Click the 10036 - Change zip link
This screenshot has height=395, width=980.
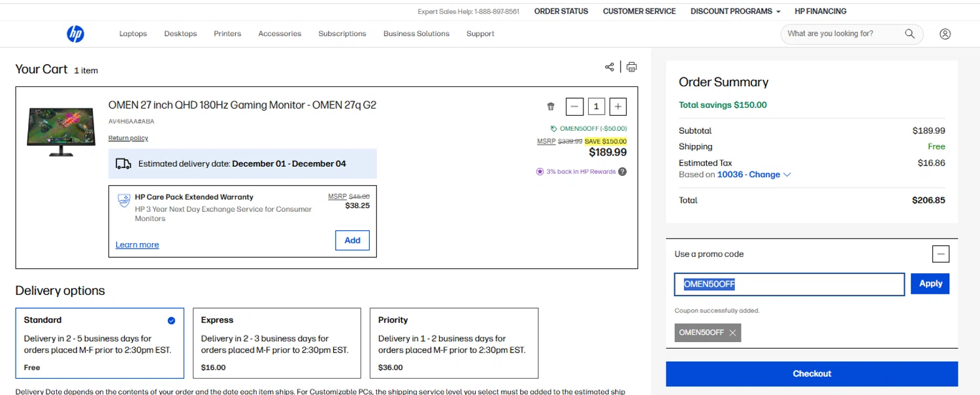click(749, 175)
